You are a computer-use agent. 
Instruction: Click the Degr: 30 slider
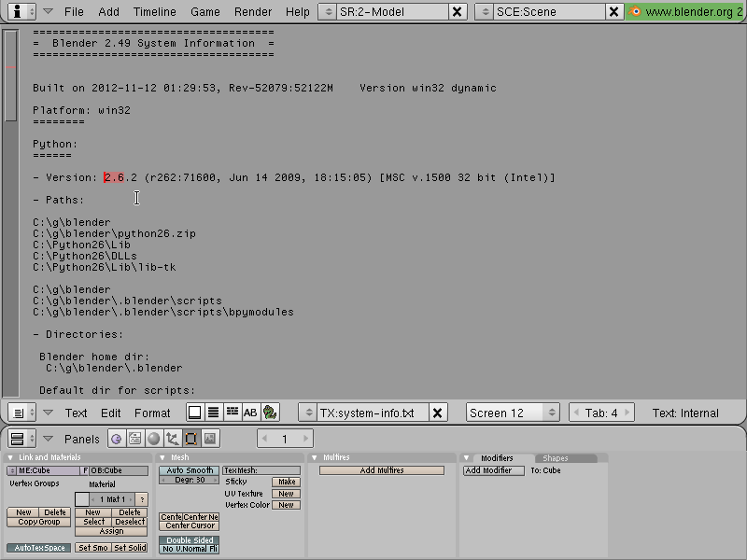coord(190,480)
